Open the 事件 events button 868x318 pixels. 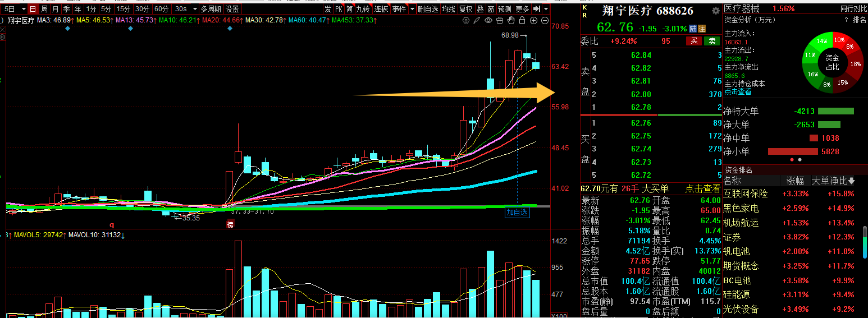click(x=399, y=9)
